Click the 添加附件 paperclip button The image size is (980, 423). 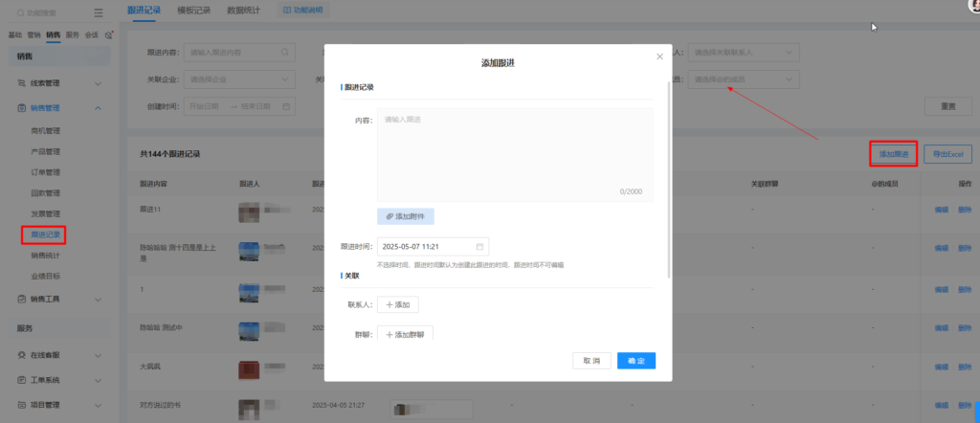click(x=406, y=217)
